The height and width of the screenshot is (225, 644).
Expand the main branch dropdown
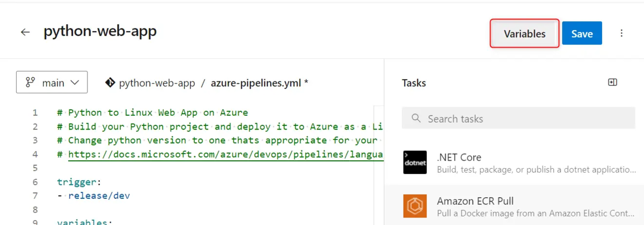(x=52, y=82)
